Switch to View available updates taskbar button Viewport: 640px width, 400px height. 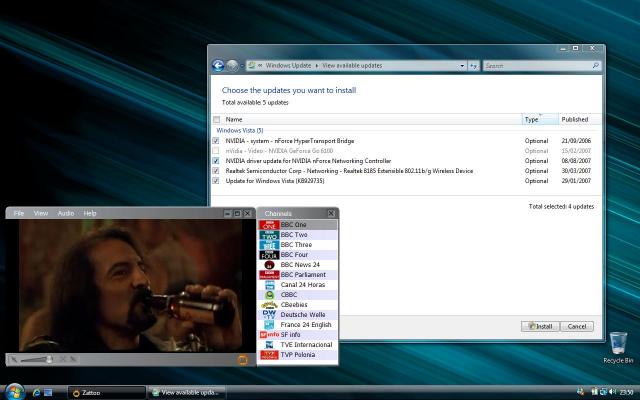click(187, 393)
